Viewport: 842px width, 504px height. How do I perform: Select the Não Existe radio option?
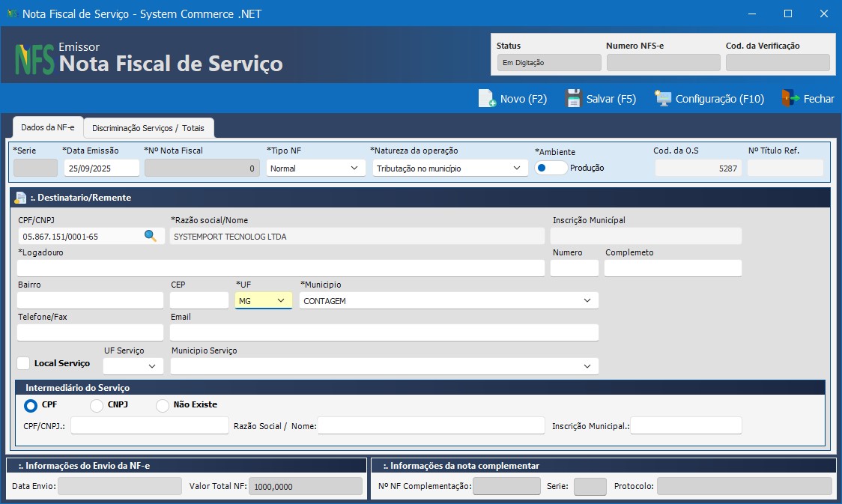[x=162, y=404]
